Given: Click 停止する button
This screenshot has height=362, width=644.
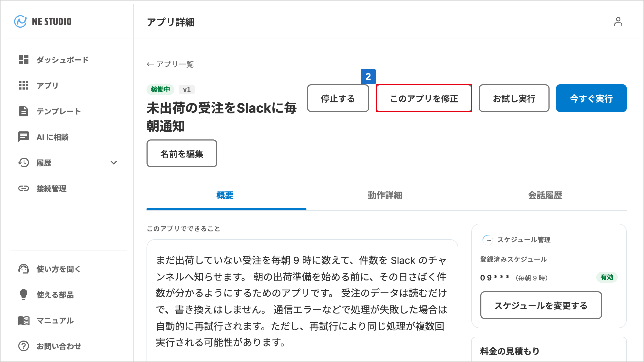Looking at the screenshot, I should coord(338,98).
